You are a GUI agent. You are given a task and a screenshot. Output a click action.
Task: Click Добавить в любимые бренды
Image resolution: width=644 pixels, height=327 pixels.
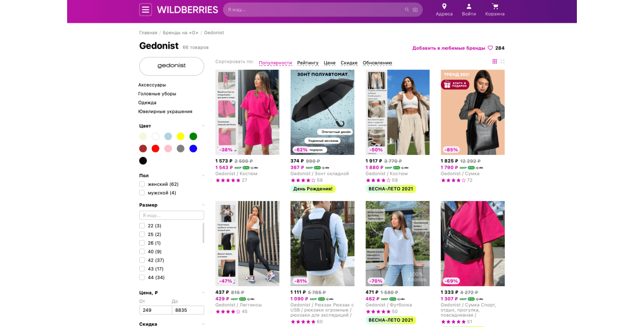click(x=449, y=48)
